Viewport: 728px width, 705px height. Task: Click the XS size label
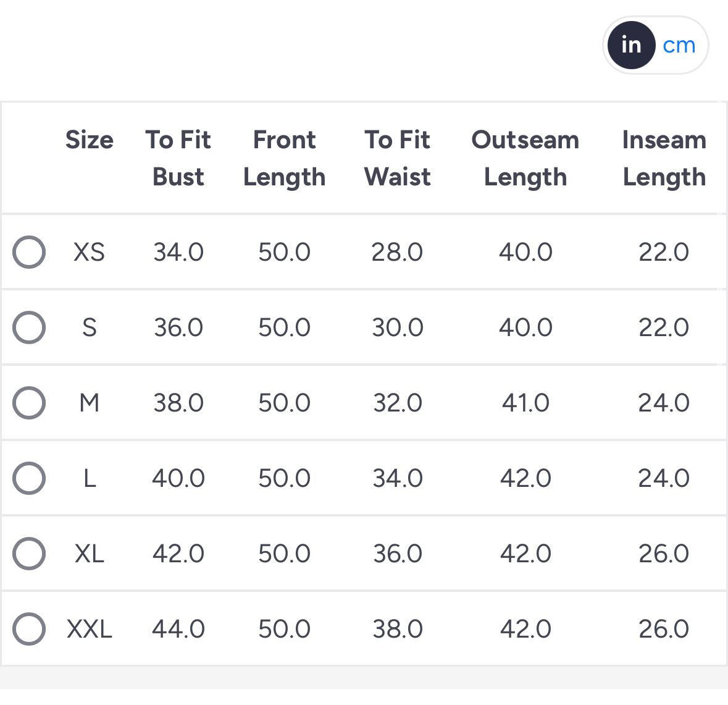point(90,252)
